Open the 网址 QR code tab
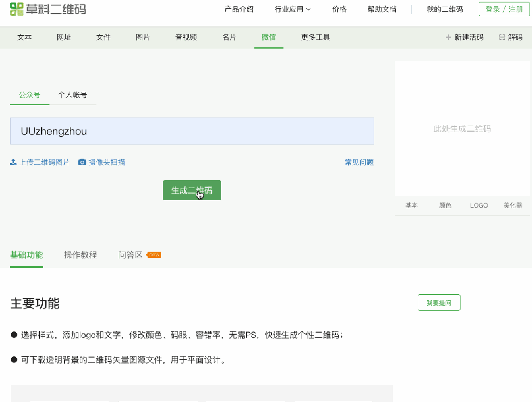This screenshot has width=532, height=402. click(64, 37)
